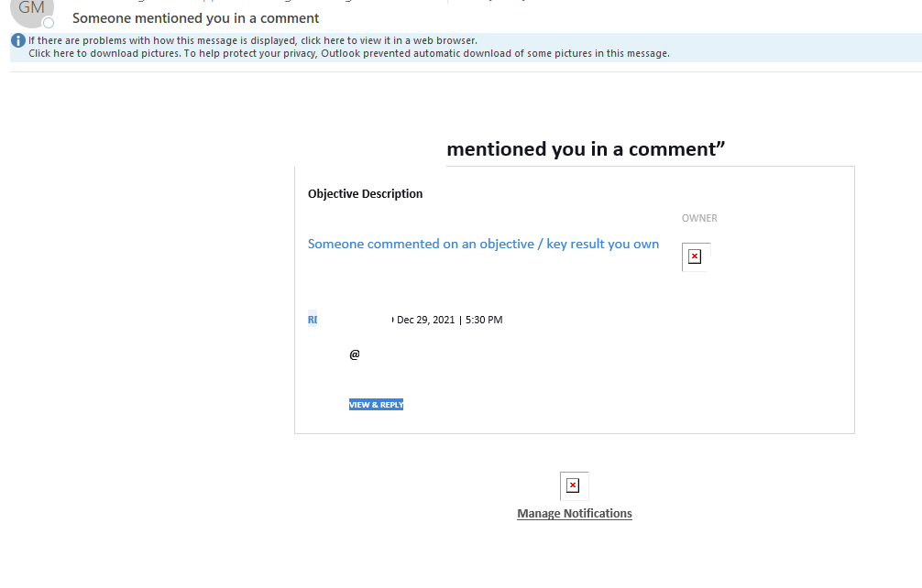922x588 pixels.
Task: Click the presence status indicator beside GM avatar
Action: (49, 23)
